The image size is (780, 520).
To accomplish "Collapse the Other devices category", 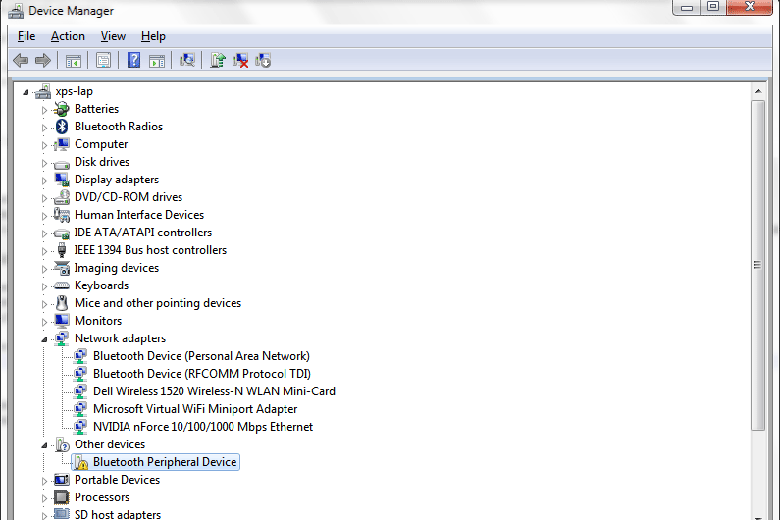I will click(x=44, y=445).
